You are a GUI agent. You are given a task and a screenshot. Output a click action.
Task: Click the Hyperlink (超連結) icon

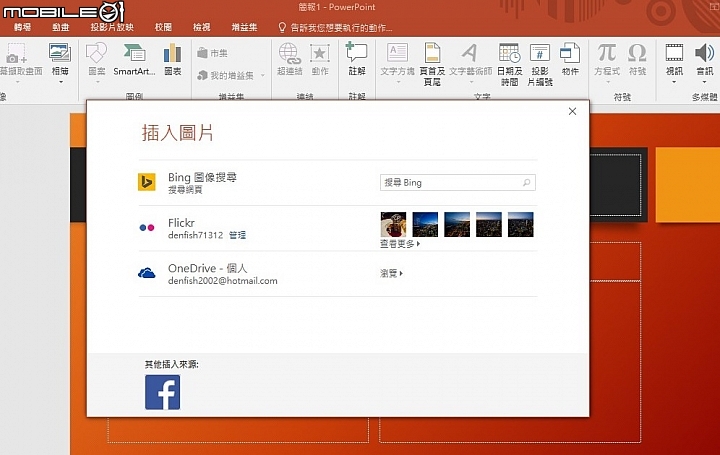290,53
